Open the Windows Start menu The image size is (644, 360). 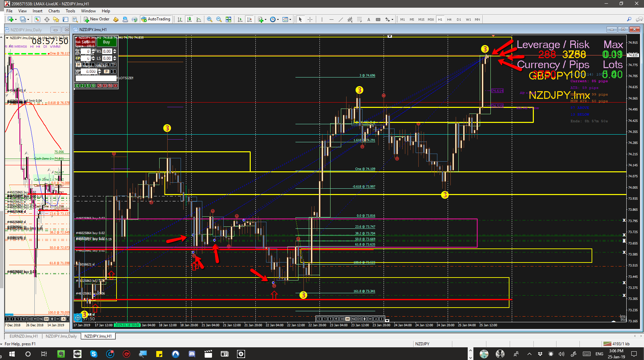pyautogui.click(x=12, y=354)
